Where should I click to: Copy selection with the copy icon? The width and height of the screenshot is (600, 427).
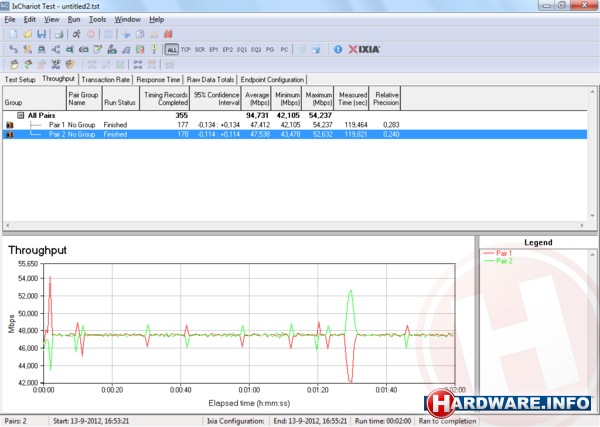coord(140,34)
